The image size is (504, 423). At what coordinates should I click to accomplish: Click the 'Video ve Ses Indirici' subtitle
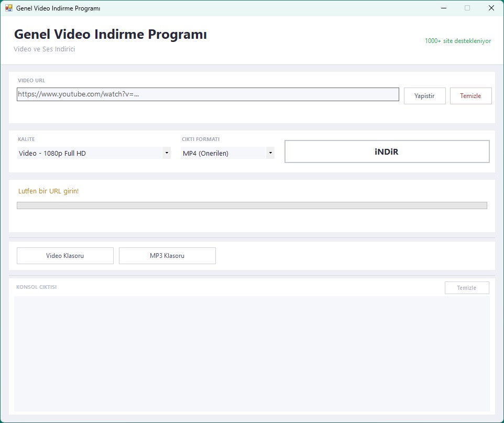point(45,49)
